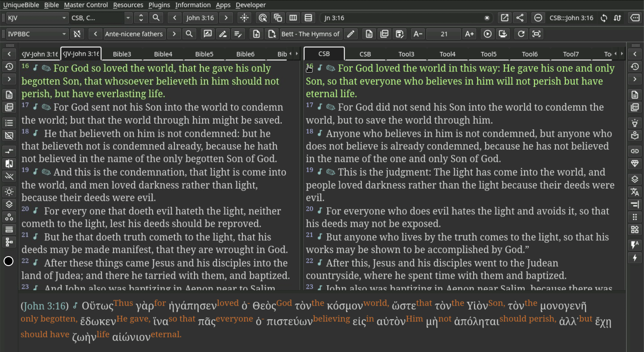Go to next chapter arrow after John 3:16
644x352 pixels.
tap(226, 18)
